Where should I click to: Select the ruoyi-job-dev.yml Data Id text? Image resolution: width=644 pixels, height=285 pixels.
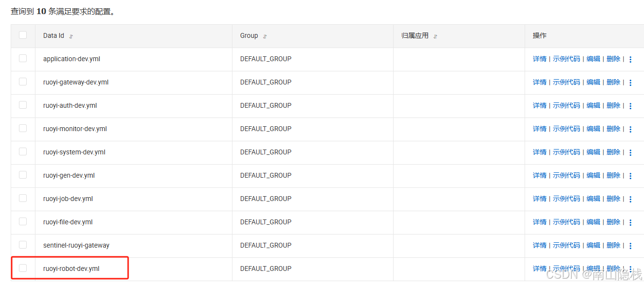(x=68, y=199)
